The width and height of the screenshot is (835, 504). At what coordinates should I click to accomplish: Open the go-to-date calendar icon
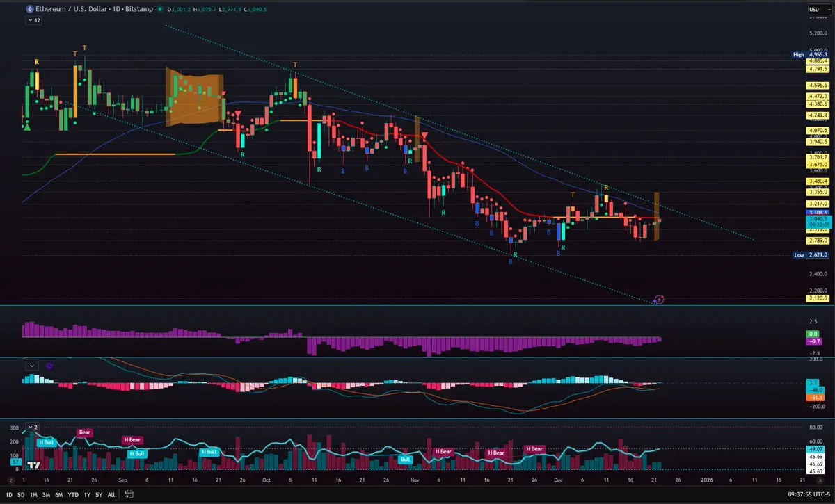tap(130, 495)
